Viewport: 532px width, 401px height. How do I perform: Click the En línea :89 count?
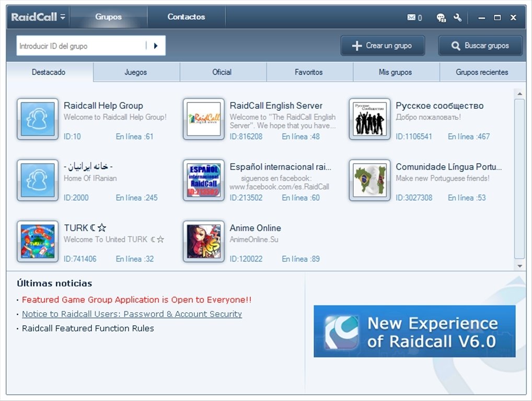click(x=301, y=259)
